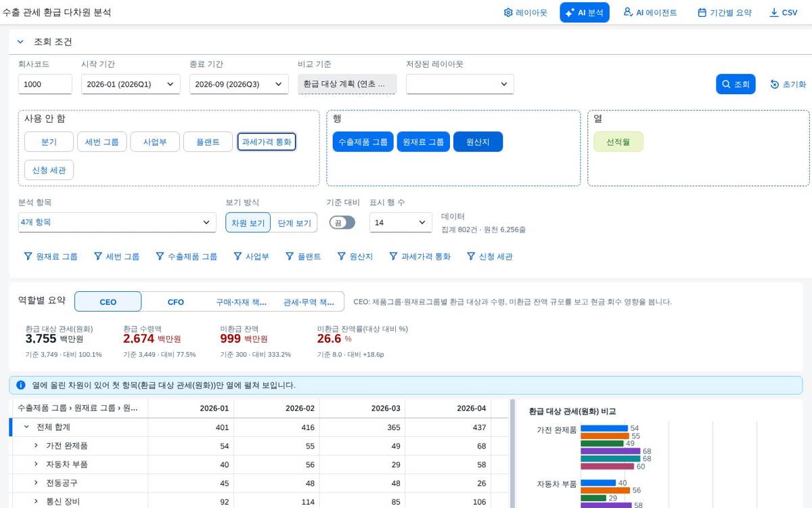Click the 2026-04 column header
Image resolution: width=812 pixels, height=508 pixels.
tap(448, 408)
